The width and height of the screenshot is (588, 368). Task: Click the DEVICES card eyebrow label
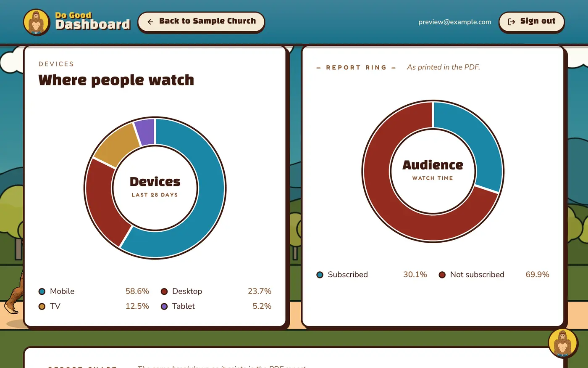tap(56, 64)
